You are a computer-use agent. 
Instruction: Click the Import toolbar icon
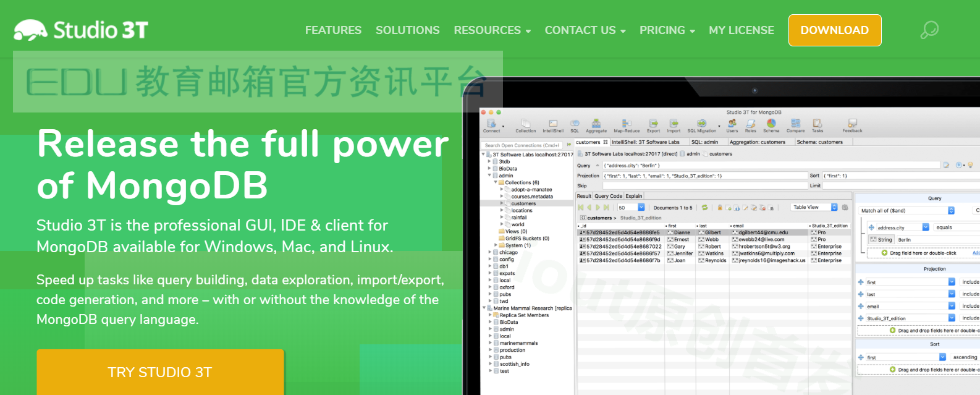[674, 125]
